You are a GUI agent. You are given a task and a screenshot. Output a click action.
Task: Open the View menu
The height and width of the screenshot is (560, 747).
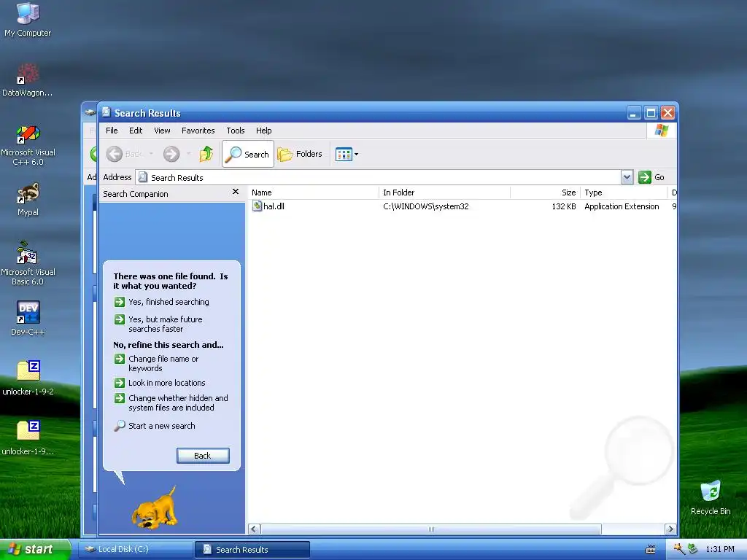pos(162,131)
